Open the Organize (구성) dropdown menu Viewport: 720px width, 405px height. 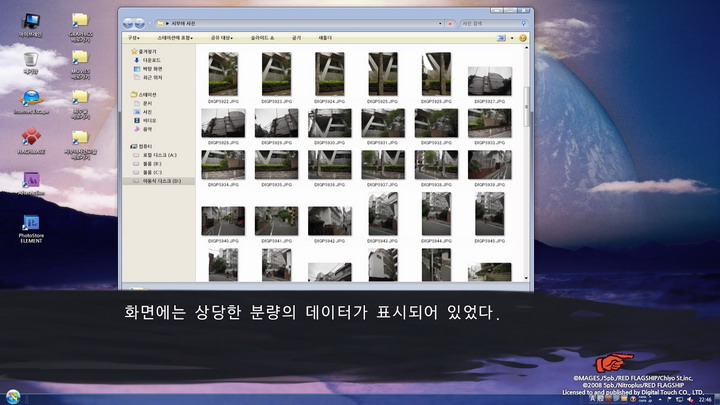133,38
